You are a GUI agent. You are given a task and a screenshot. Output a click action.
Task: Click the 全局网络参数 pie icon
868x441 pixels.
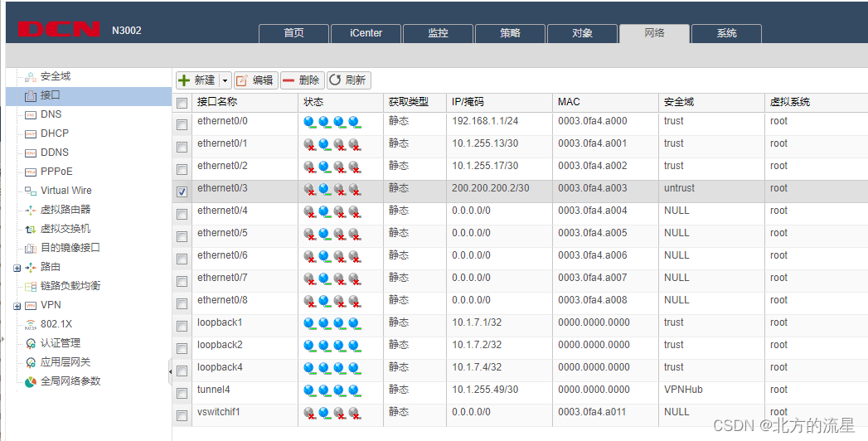coord(31,381)
